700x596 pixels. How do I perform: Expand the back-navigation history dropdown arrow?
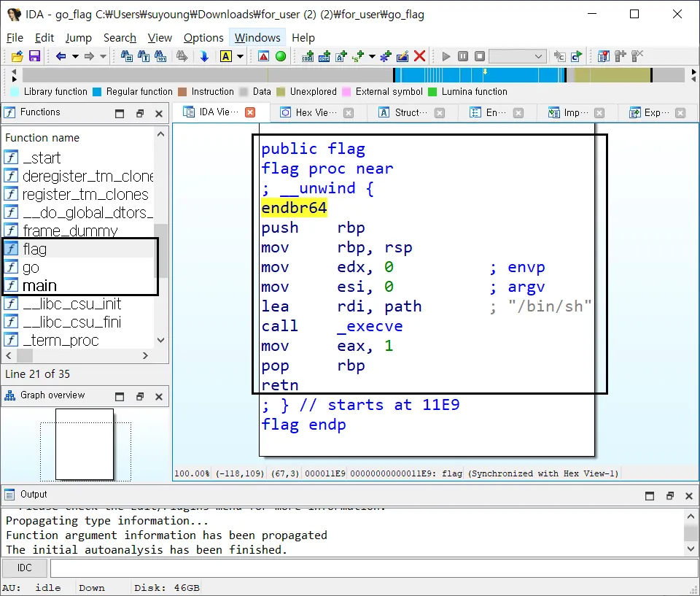[x=74, y=56]
